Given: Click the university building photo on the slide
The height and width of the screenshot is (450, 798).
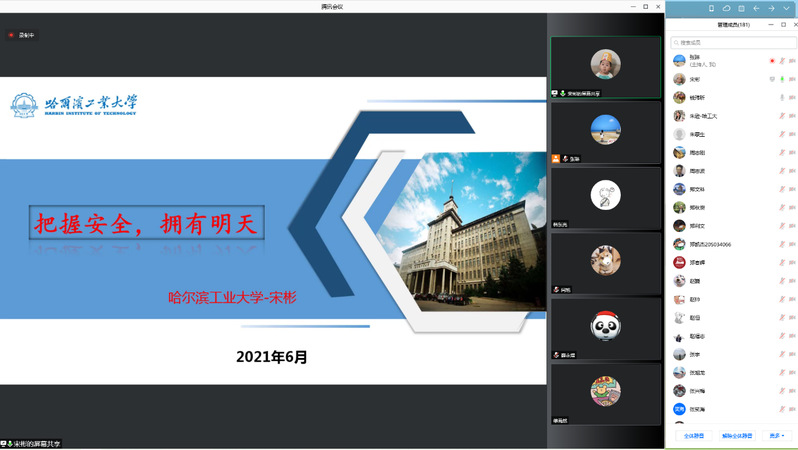Looking at the screenshot, I should click(461, 232).
